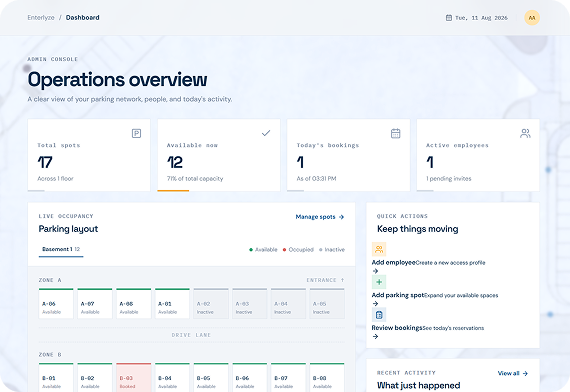This screenshot has height=392, width=570.
Task: Click the 'As of 03:31 PM' text
Action: coord(316,179)
